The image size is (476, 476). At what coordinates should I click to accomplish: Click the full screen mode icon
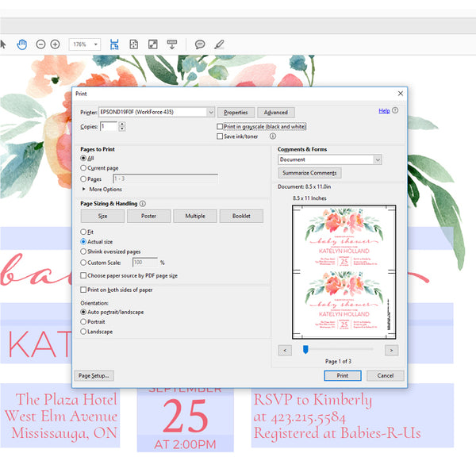152,44
